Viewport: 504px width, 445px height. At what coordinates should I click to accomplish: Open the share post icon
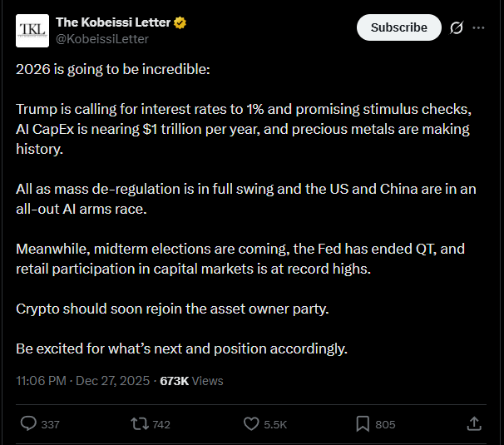point(474,423)
